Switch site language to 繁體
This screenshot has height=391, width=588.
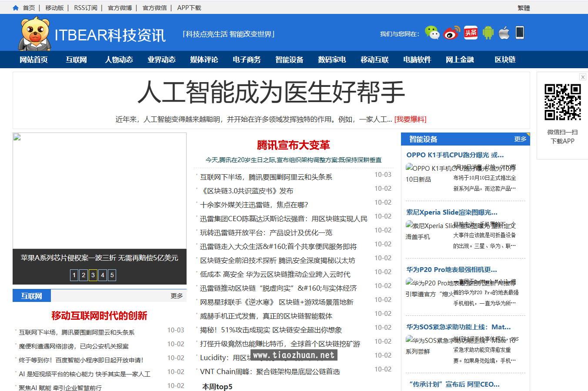tap(525, 7)
